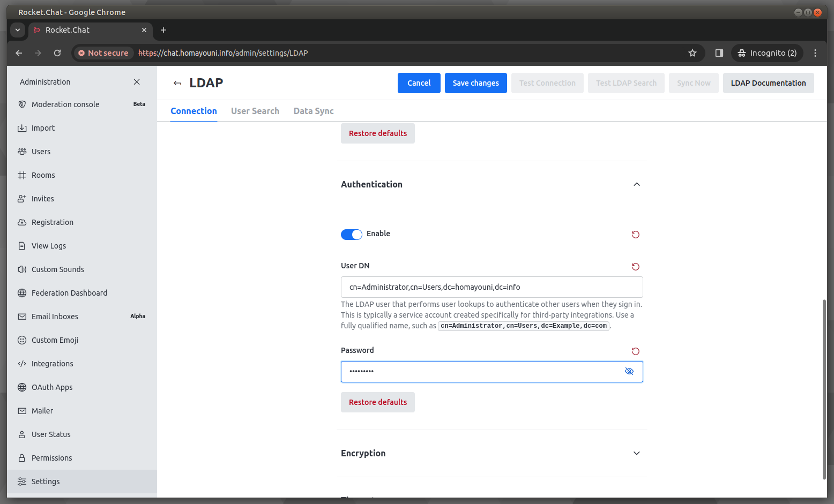Toggle the Authentication Enable switch
Image resolution: width=834 pixels, height=504 pixels.
pyautogui.click(x=352, y=235)
